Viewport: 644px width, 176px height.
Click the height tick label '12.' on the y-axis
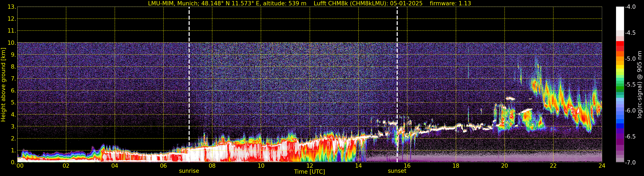(x=12, y=19)
